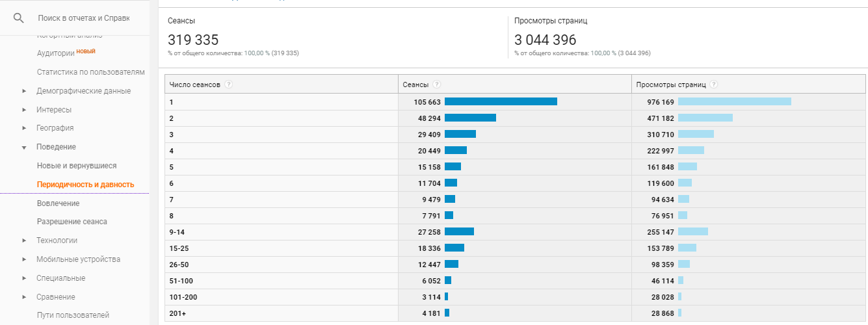
Task: Select Периодичность и давность report
Action: pyautogui.click(x=85, y=185)
